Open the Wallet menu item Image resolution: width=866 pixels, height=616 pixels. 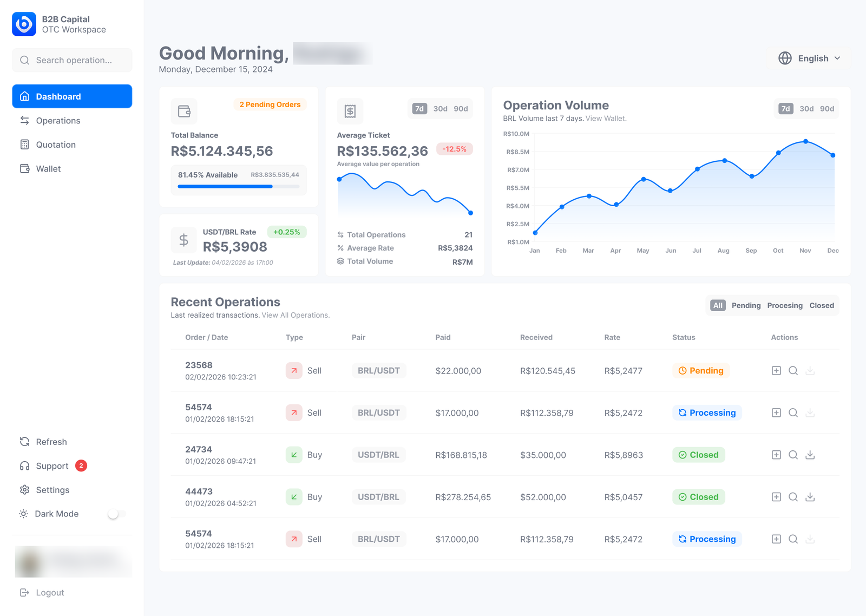[x=72, y=169]
